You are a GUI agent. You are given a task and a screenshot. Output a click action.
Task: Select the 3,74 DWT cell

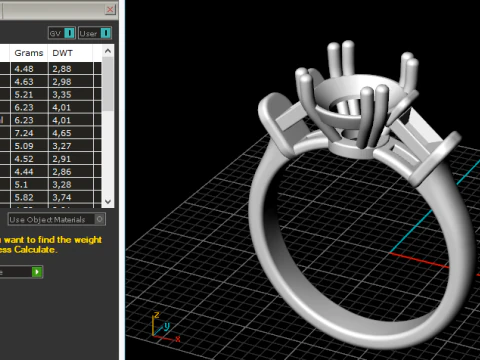point(71,197)
